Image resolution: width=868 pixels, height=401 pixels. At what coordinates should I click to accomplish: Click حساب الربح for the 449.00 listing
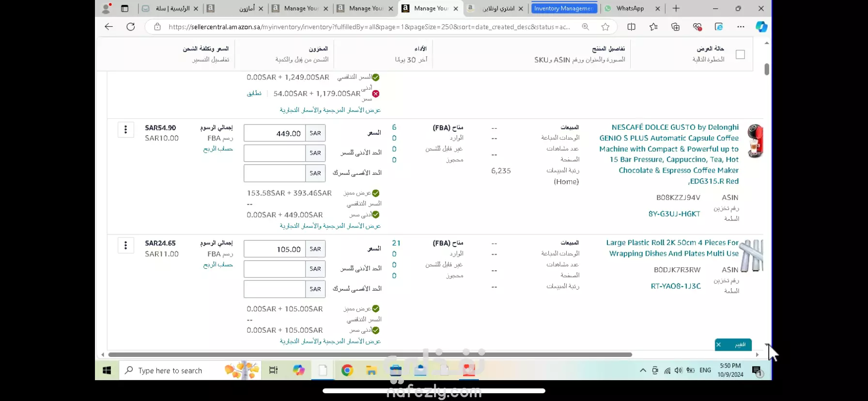tap(218, 149)
